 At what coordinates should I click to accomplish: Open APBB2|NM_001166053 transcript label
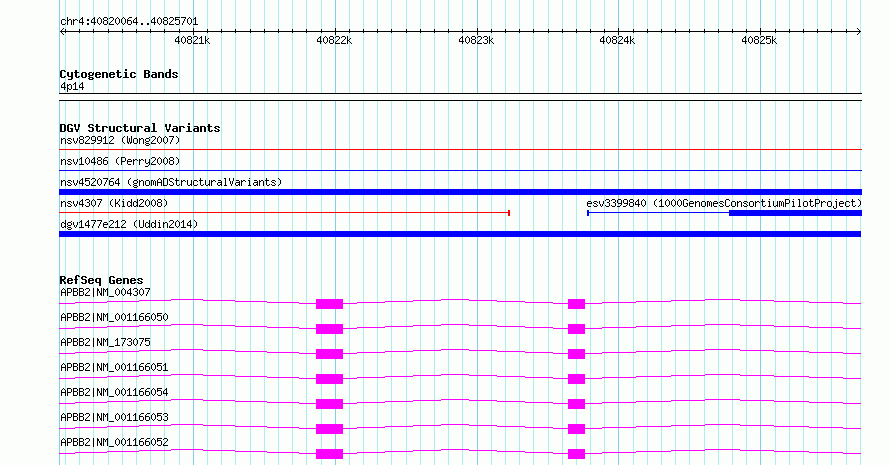[x=114, y=417]
